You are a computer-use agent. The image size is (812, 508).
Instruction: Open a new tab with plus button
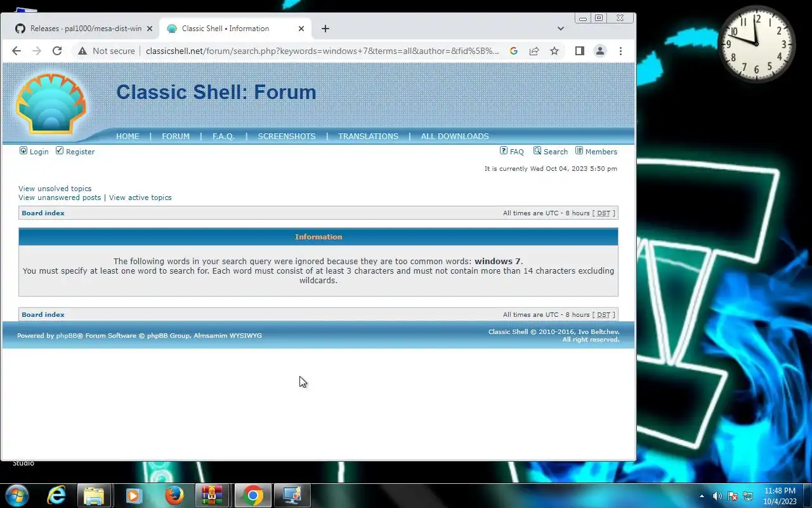coord(325,29)
